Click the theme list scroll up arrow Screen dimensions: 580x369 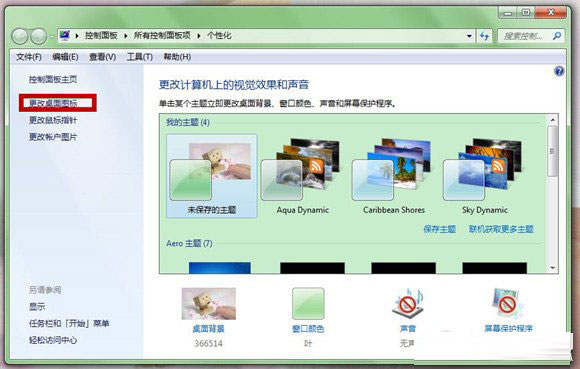click(553, 120)
